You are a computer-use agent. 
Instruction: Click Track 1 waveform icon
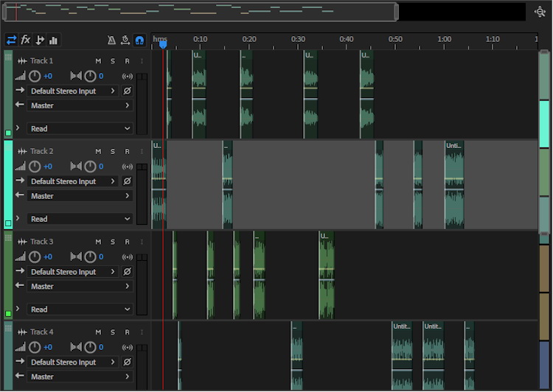[x=22, y=61]
